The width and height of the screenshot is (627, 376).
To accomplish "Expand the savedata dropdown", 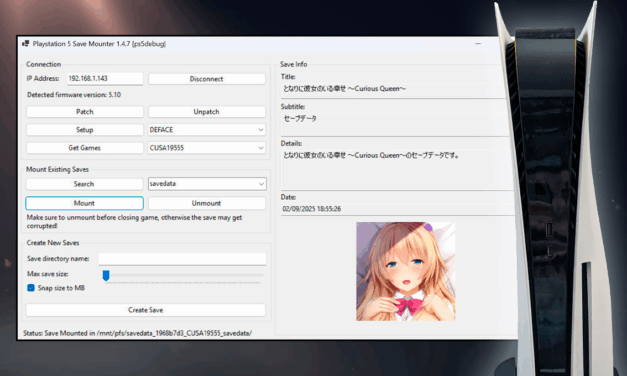I will 207,184.
